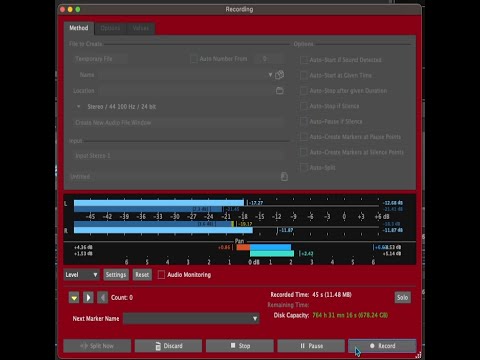Click the Stop button
Screen dimensions: 480x360
coord(240,346)
